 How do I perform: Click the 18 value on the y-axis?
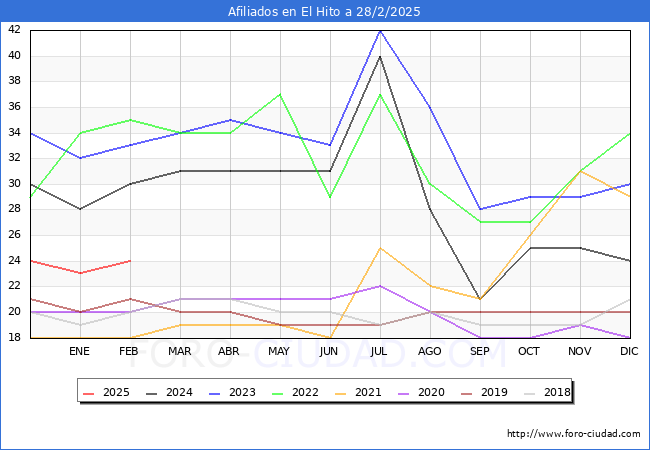(x=15, y=337)
